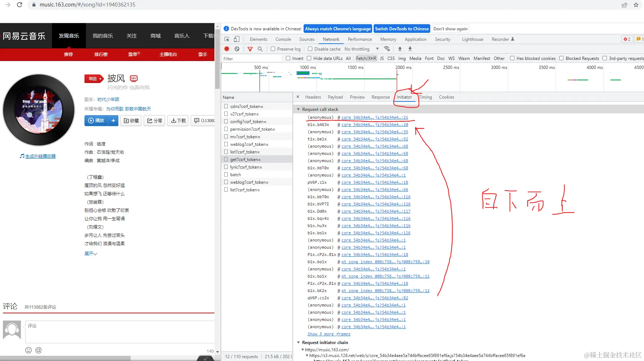This screenshot has height=361, width=644.
Task: Show 5 more frames in call stack
Action: [x=329, y=334]
